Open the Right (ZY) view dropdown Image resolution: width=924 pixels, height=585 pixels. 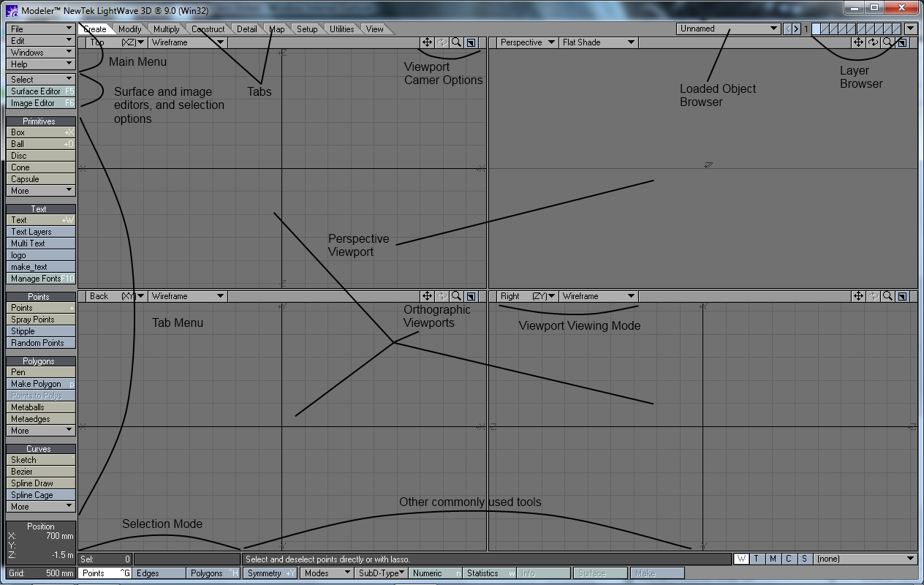click(x=526, y=296)
